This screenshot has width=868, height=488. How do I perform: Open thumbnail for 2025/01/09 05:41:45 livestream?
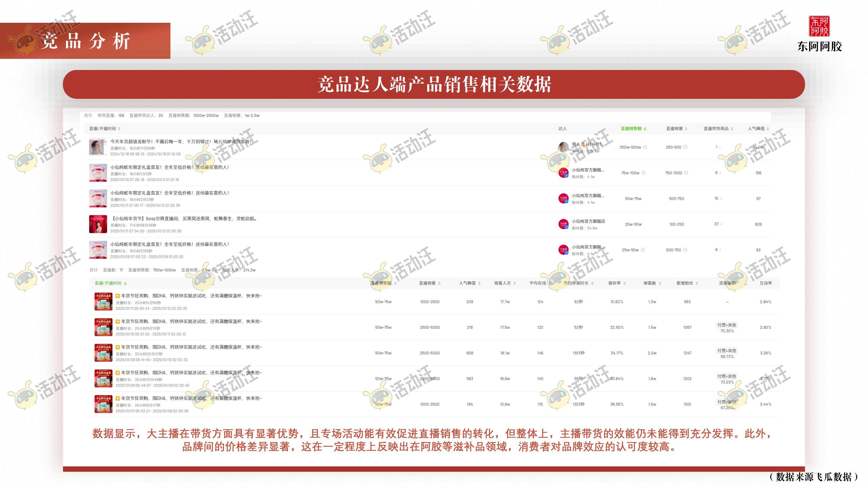point(104,353)
